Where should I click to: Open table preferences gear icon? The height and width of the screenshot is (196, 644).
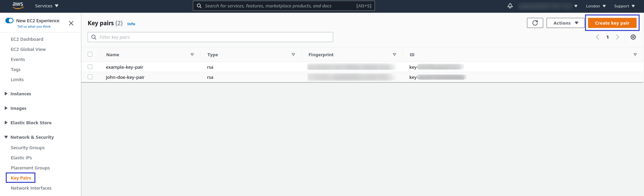point(633,37)
